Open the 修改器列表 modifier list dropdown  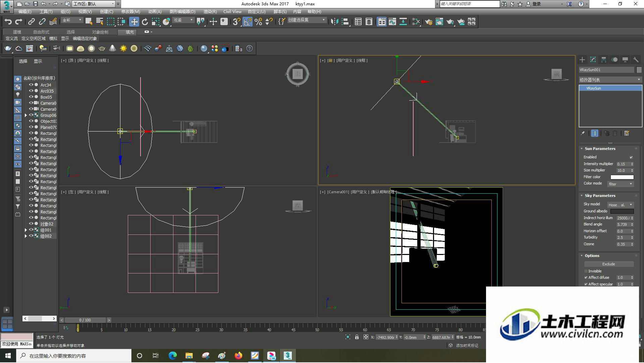pyautogui.click(x=610, y=80)
